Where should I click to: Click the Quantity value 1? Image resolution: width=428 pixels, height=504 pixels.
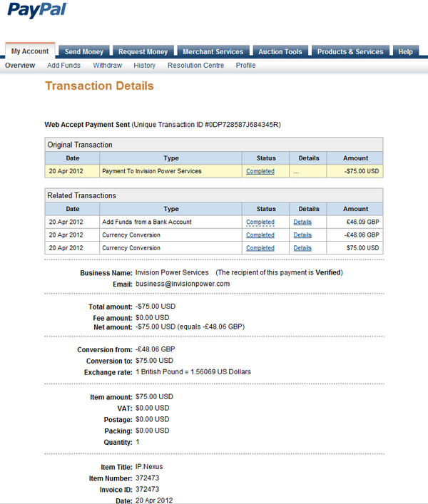click(x=137, y=442)
